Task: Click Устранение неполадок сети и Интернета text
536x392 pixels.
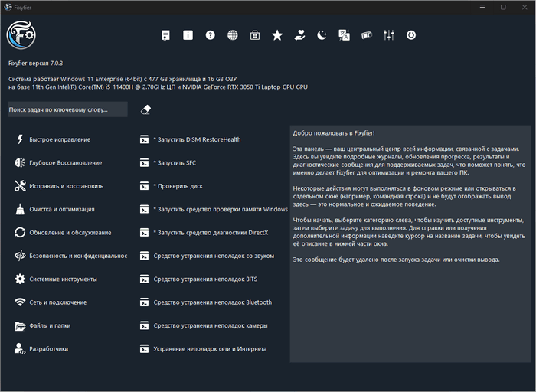Action: pos(210,349)
